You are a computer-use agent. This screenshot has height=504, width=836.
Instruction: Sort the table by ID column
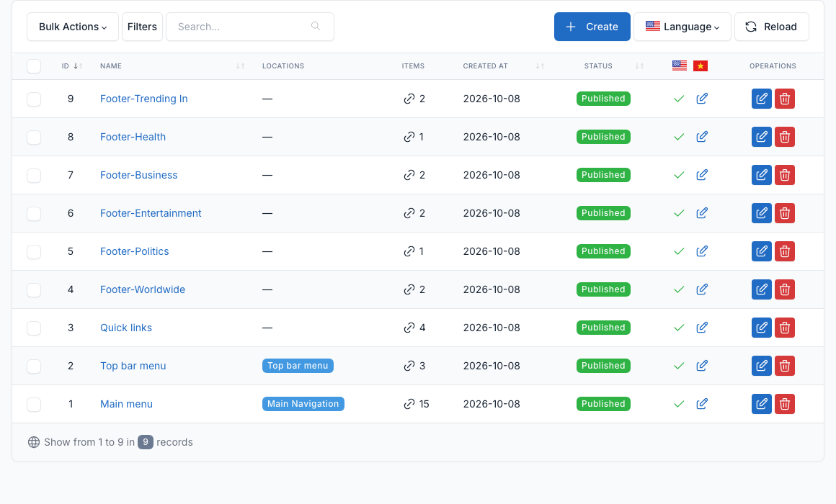click(x=71, y=66)
